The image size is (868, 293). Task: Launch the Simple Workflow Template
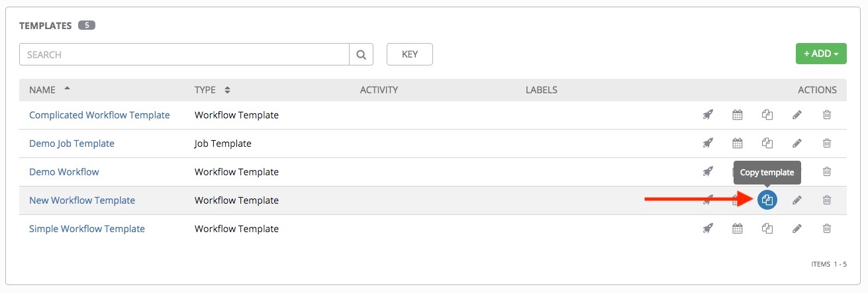point(708,229)
